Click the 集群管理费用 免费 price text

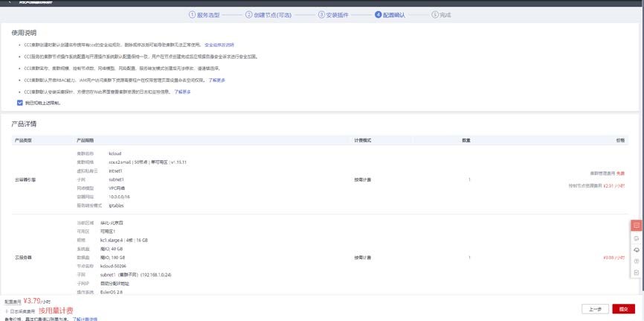608,174
